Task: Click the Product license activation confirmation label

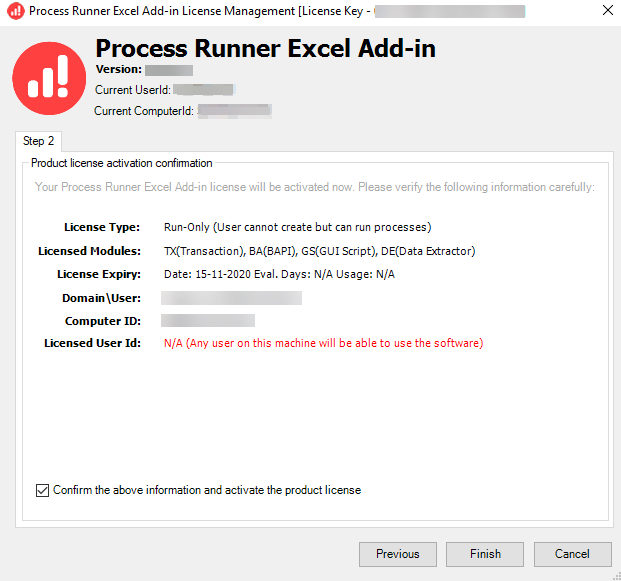Action: 121,163
